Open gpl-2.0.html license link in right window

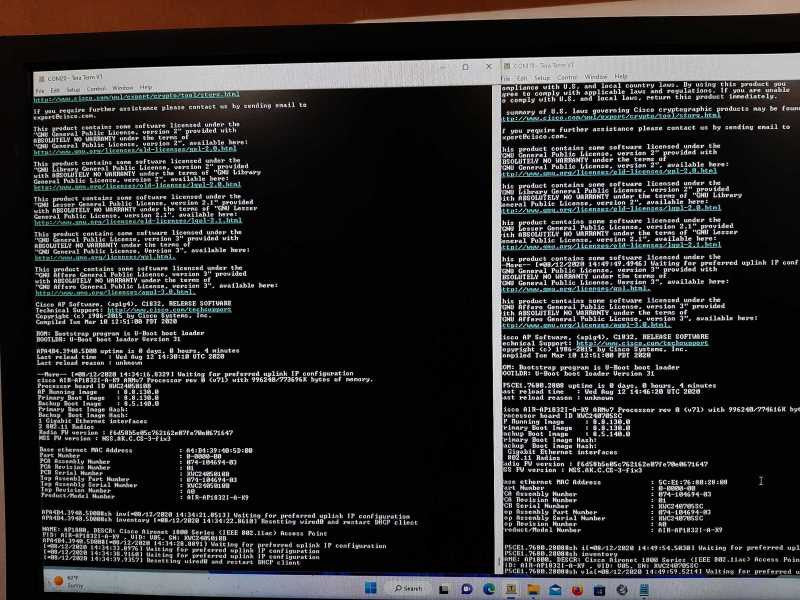(610, 172)
